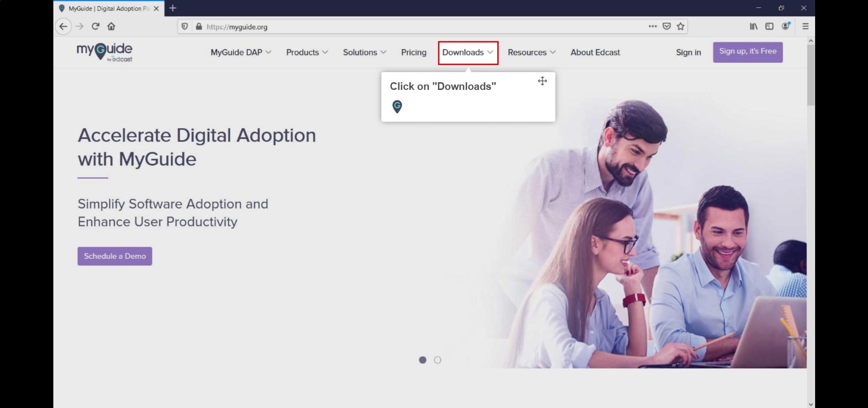
Task: Go back using the browser back arrow
Action: (63, 27)
